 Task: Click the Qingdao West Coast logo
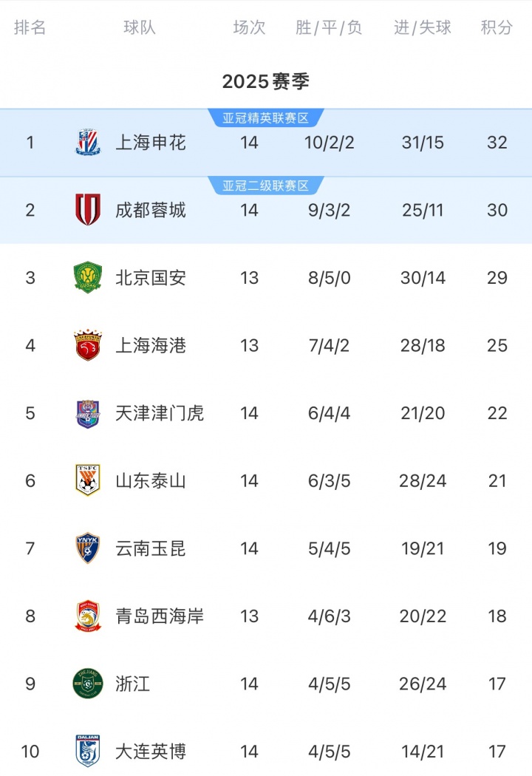point(88,616)
